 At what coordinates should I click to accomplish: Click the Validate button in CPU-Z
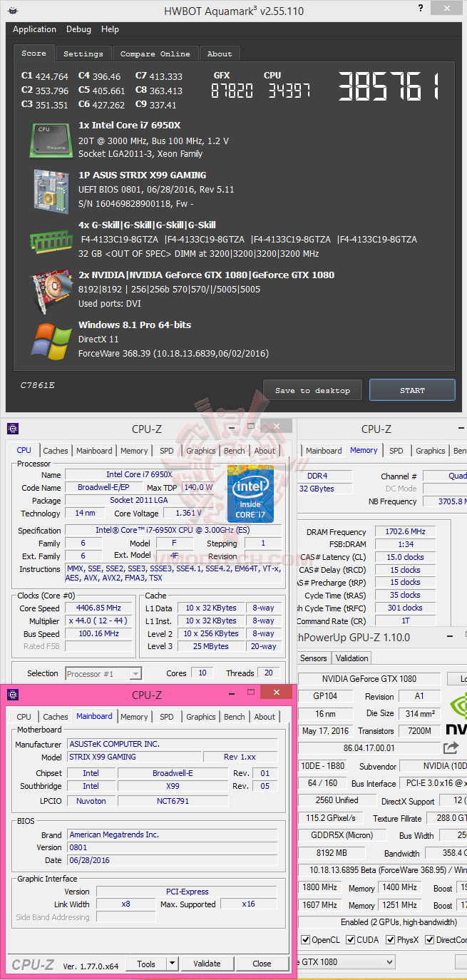click(x=207, y=964)
